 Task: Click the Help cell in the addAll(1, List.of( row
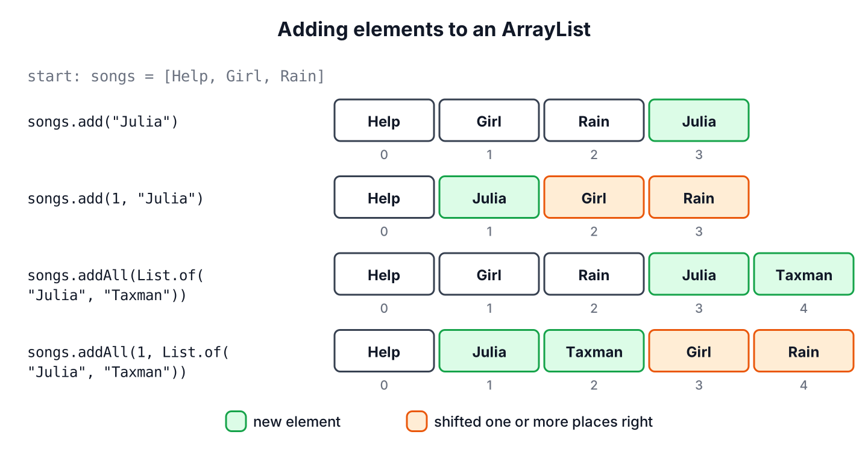pyautogui.click(x=384, y=351)
